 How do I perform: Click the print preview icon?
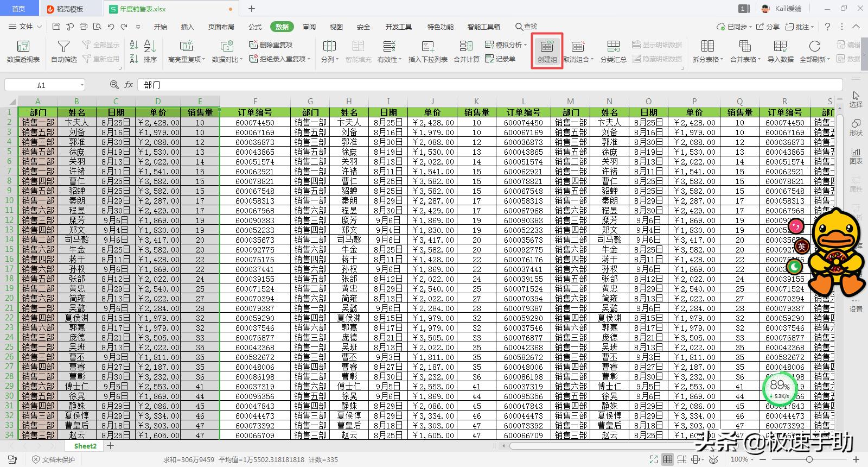pos(97,27)
